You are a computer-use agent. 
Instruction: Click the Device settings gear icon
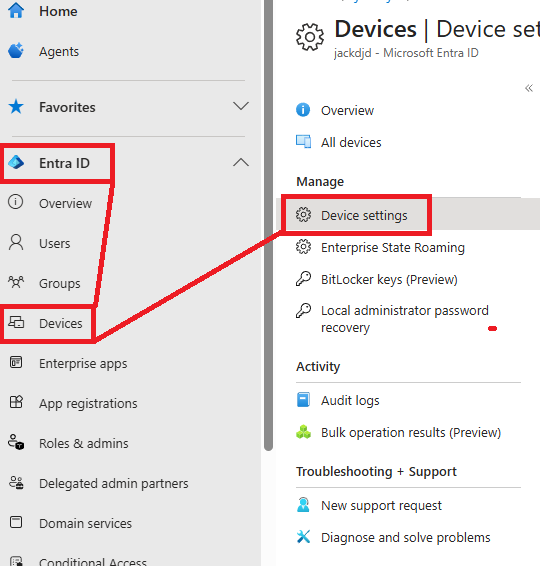303,215
